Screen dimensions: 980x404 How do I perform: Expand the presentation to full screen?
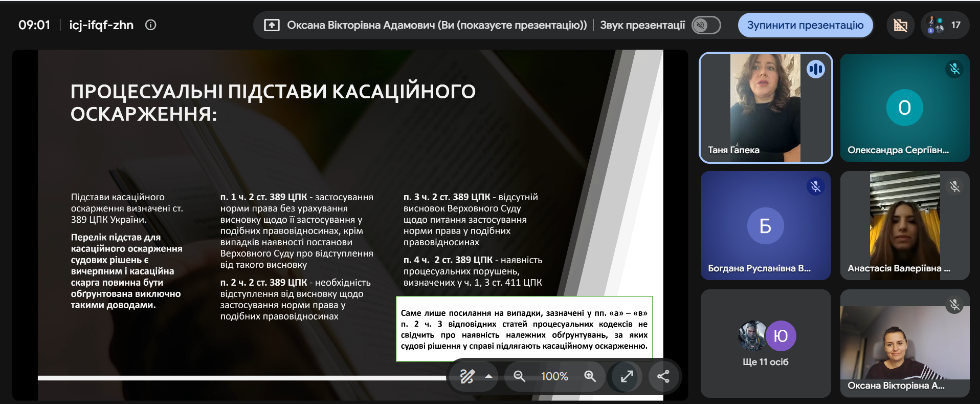click(x=627, y=376)
